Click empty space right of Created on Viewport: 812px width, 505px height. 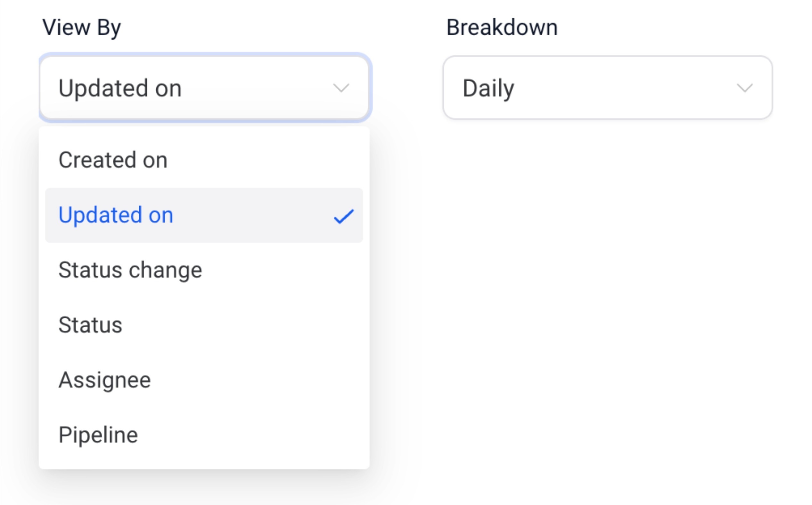click(267, 160)
